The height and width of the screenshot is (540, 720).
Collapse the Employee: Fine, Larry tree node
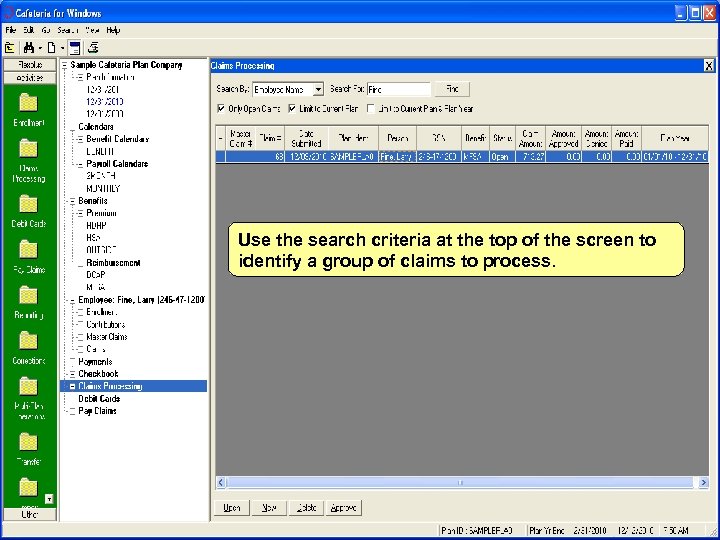(x=73, y=300)
